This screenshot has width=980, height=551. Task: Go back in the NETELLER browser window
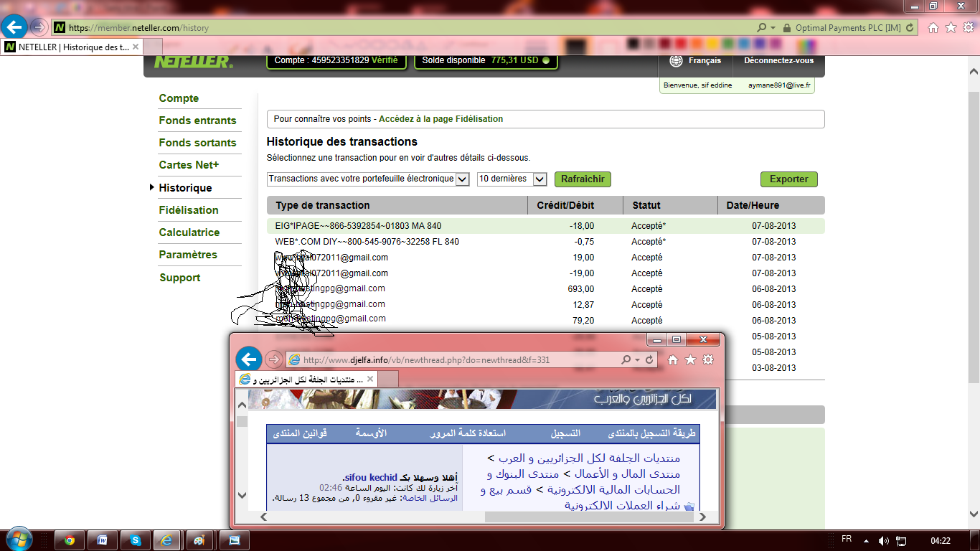coord(14,27)
